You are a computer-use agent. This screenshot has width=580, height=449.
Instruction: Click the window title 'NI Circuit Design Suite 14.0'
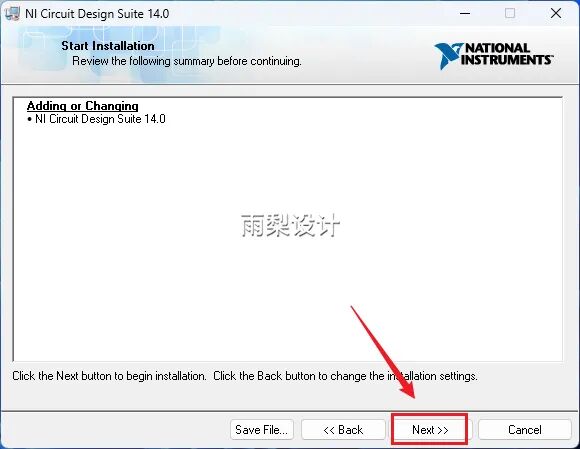coord(97,14)
